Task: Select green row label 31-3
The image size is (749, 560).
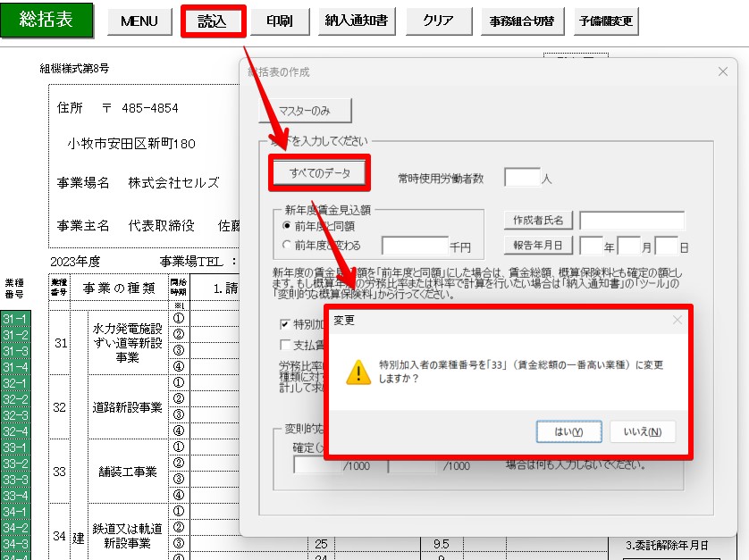Action: click(15, 351)
